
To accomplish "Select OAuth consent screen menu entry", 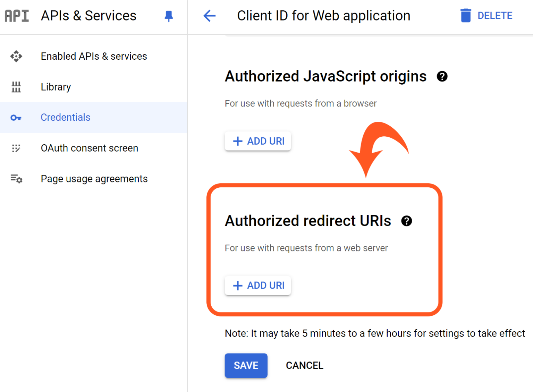I will coord(89,148).
